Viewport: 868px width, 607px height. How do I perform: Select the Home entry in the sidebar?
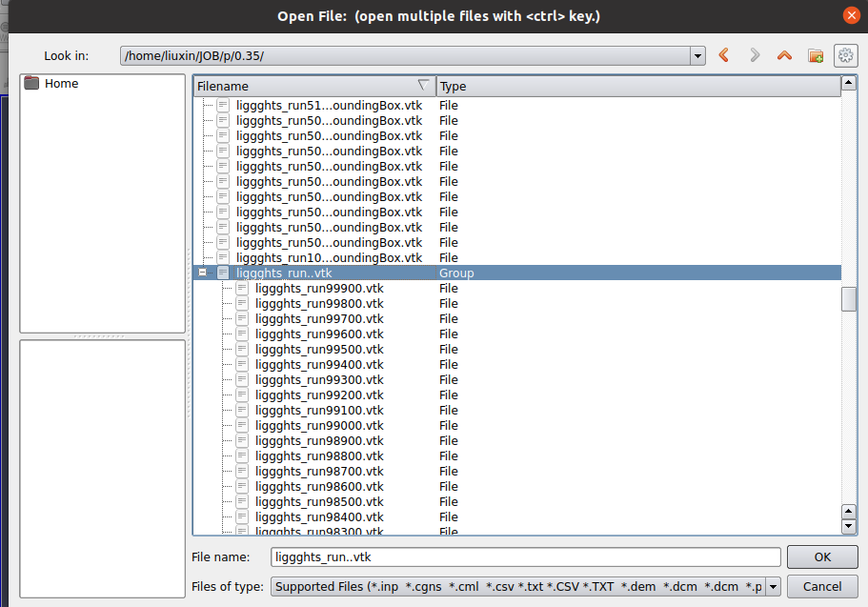pos(61,83)
